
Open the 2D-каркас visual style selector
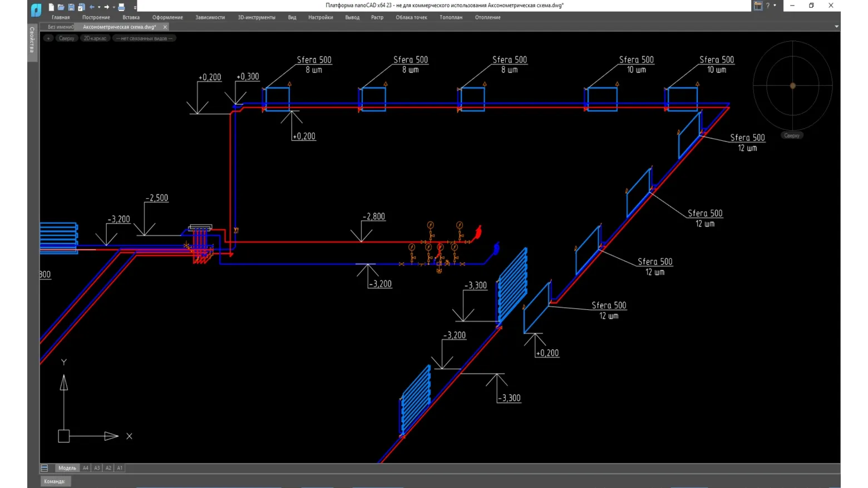[x=95, y=38]
